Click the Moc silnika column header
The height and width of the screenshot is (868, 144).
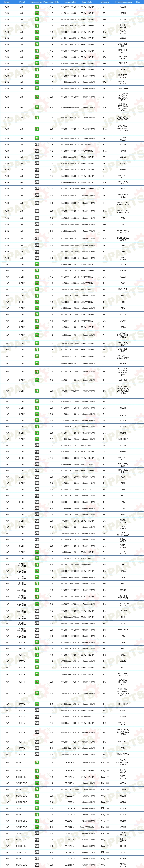(x=88, y=2)
